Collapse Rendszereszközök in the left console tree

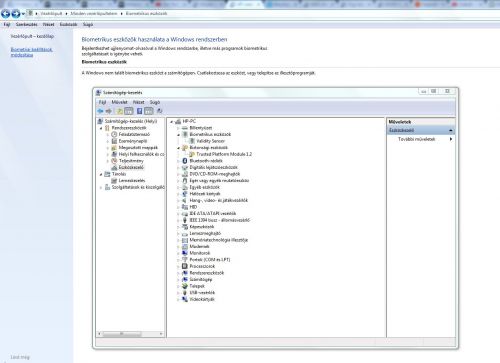pos(101,128)
